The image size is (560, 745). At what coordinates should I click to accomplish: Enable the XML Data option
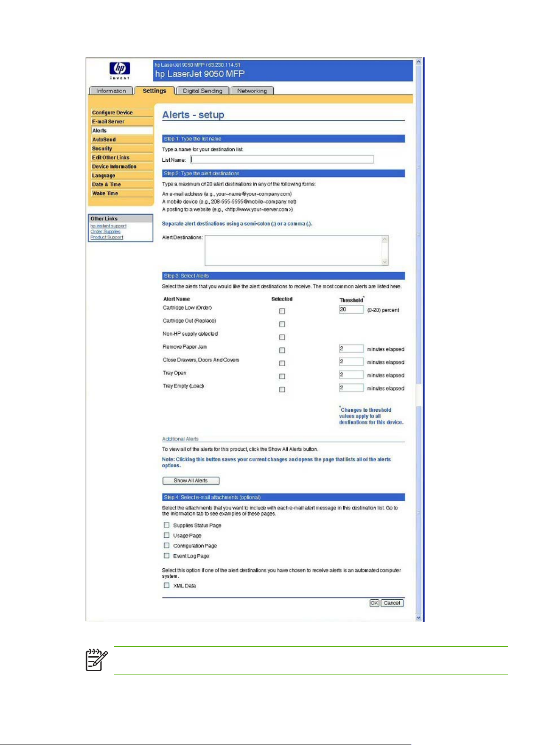[166, 585]
